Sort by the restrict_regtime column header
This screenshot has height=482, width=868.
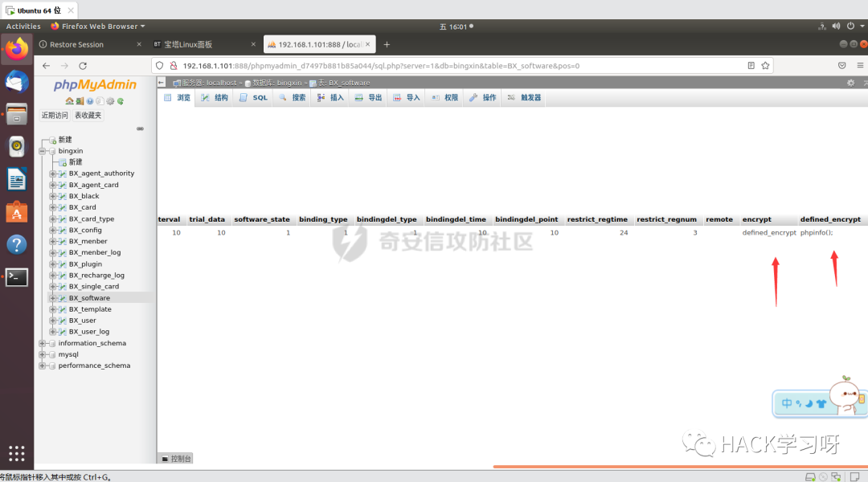597,219
